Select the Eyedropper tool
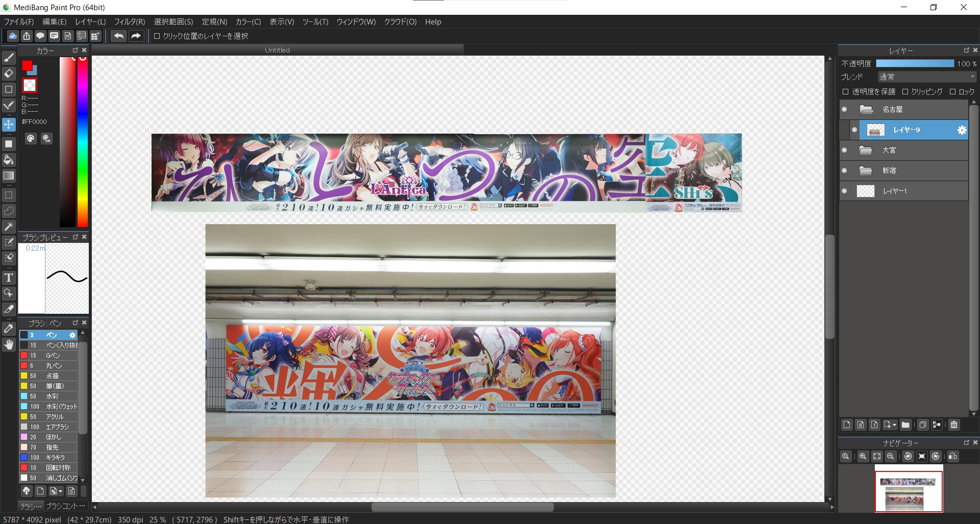Screen dimensions: 980x524 [x=9, y=329]
